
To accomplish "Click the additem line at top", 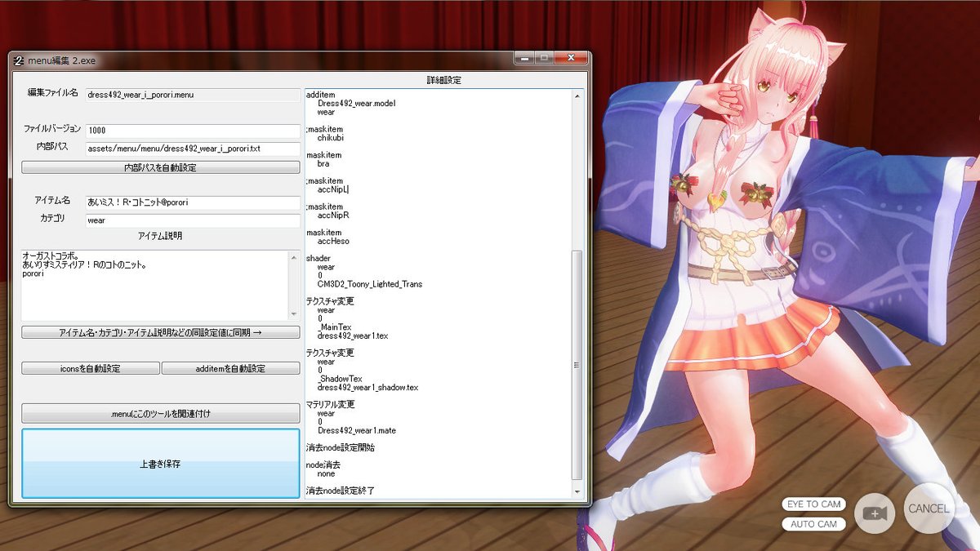I will pyautogui.click(x=319, y=95).
